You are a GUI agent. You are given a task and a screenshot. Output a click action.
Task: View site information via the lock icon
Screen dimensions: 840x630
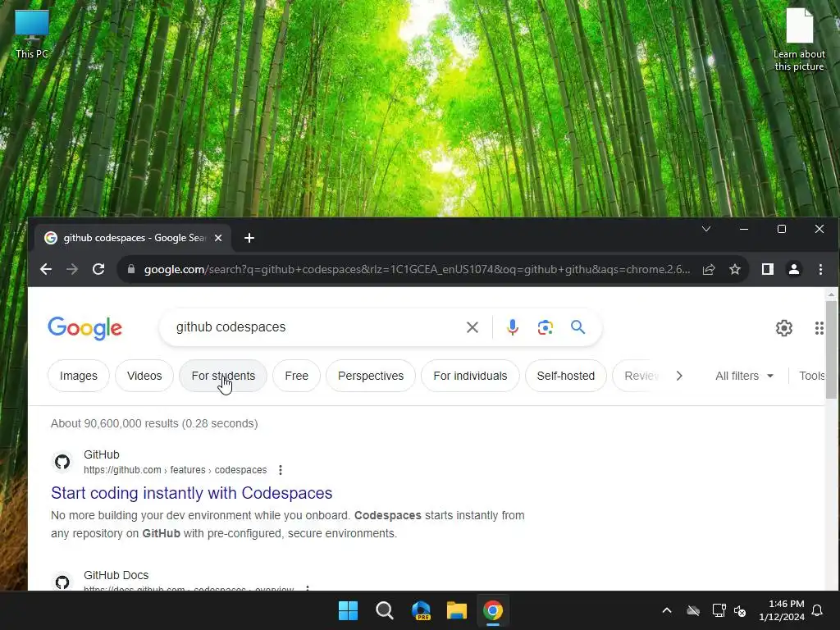(x=131, y=269)
